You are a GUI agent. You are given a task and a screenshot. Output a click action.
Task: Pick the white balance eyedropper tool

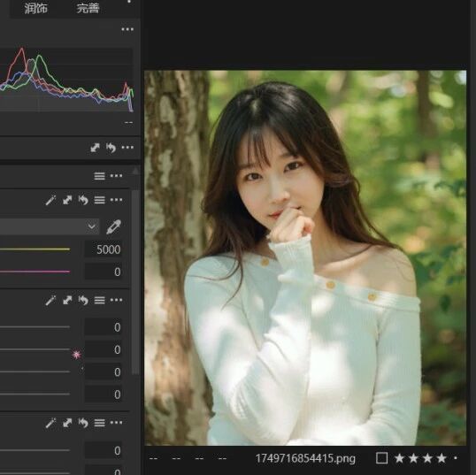[x=114, y=226]
